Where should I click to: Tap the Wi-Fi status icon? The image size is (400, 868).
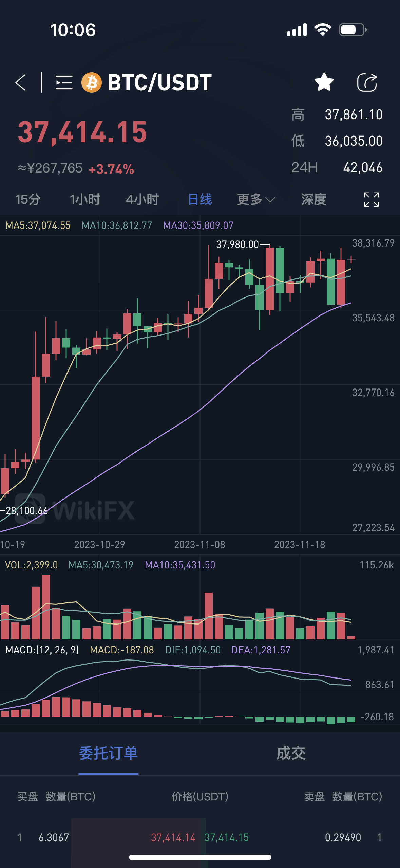pyautogui.click(x=323, y=30)
